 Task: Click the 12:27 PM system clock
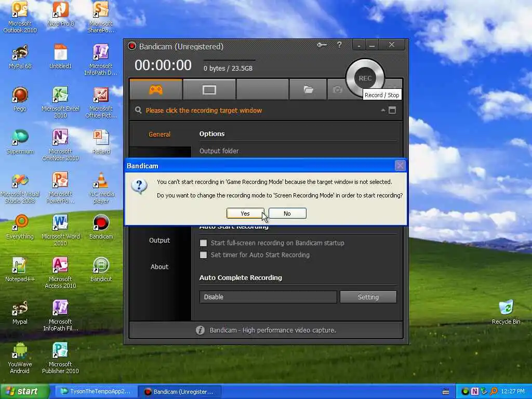point(513,392)
